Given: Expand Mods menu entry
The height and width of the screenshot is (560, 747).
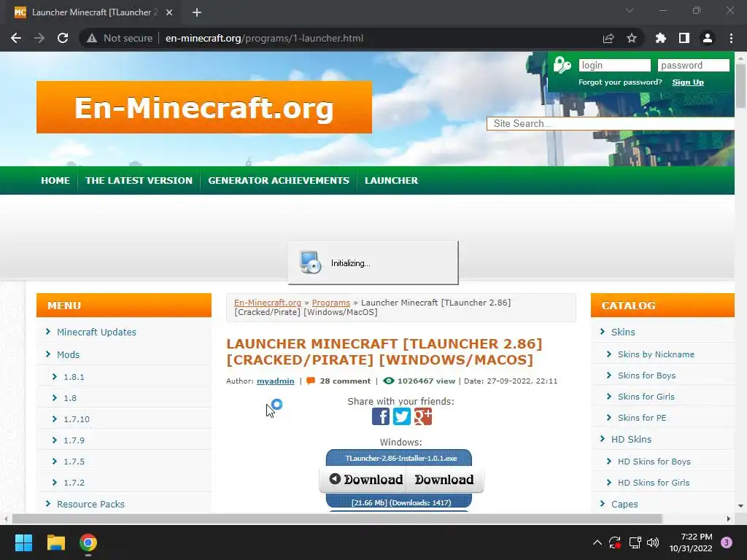Looking at the screenshot, I should pos(68,355).
